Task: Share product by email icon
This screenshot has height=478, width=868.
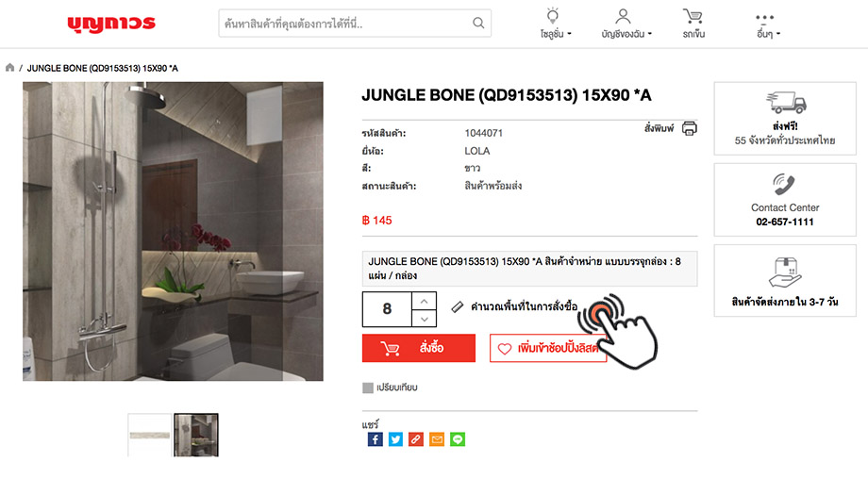Action: tap(437, 439)
